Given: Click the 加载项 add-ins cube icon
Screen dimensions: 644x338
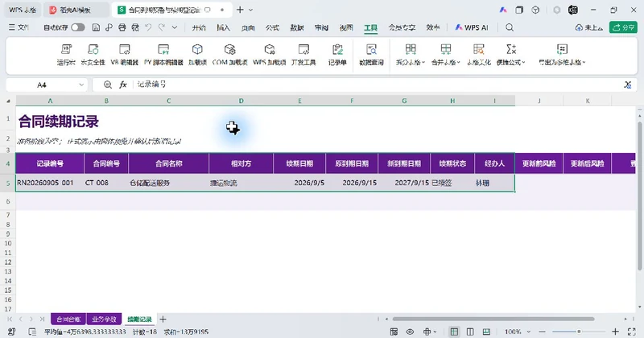Looking at the screenshot, I should [x=197, y=50].
